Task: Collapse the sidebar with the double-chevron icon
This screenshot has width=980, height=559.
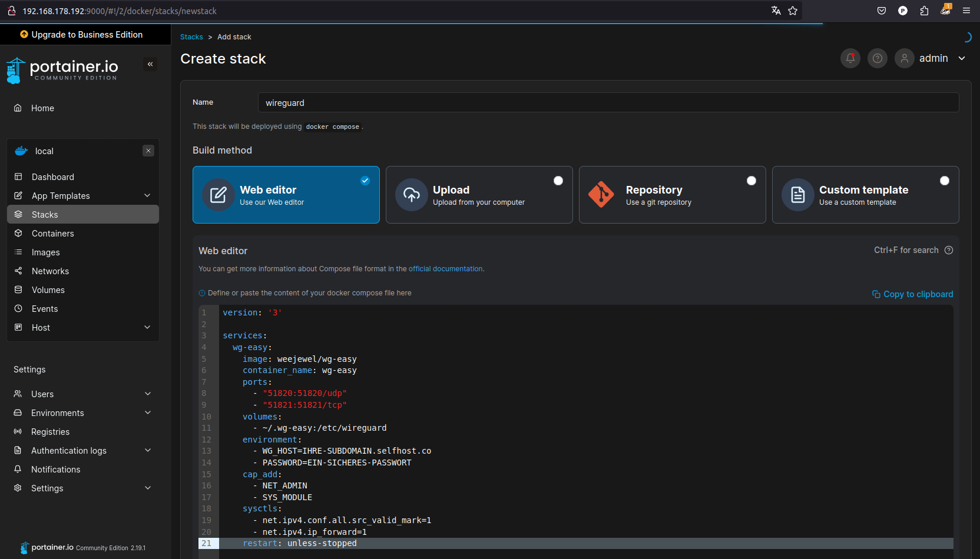Action: [150, 64]
